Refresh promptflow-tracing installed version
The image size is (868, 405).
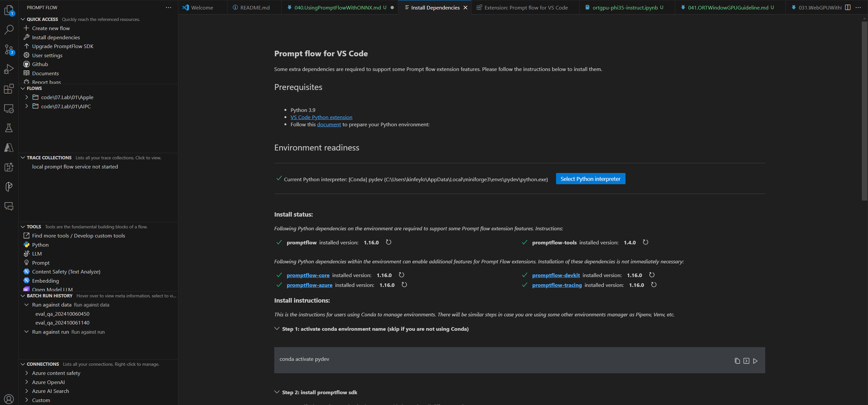[x=654, y=285]
